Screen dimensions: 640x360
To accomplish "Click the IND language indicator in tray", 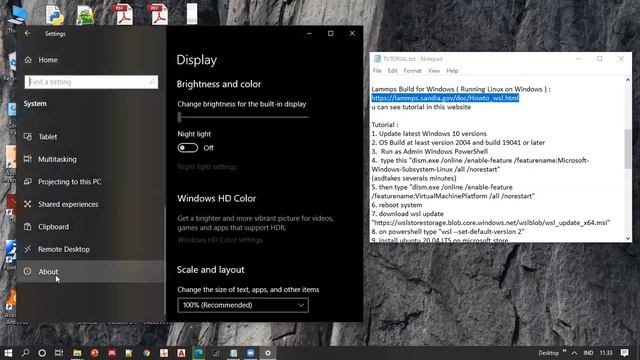I will 588,353.
